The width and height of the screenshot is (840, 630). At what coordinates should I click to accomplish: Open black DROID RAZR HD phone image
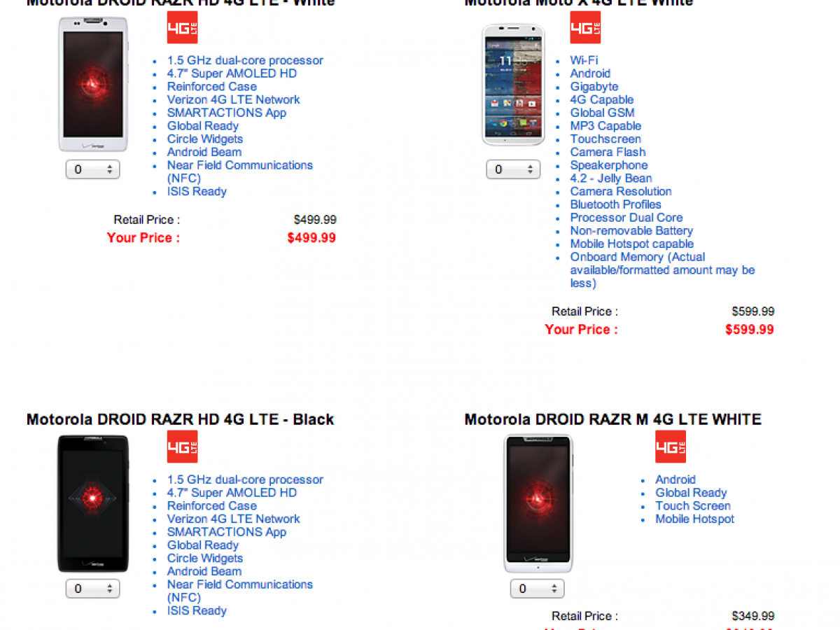point(93,503)
